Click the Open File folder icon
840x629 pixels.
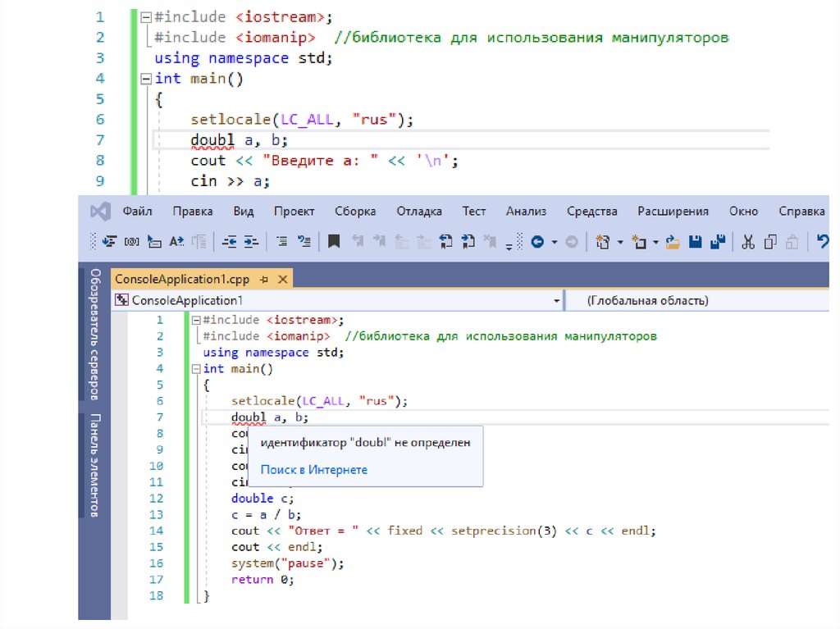[x=673, y=242]
